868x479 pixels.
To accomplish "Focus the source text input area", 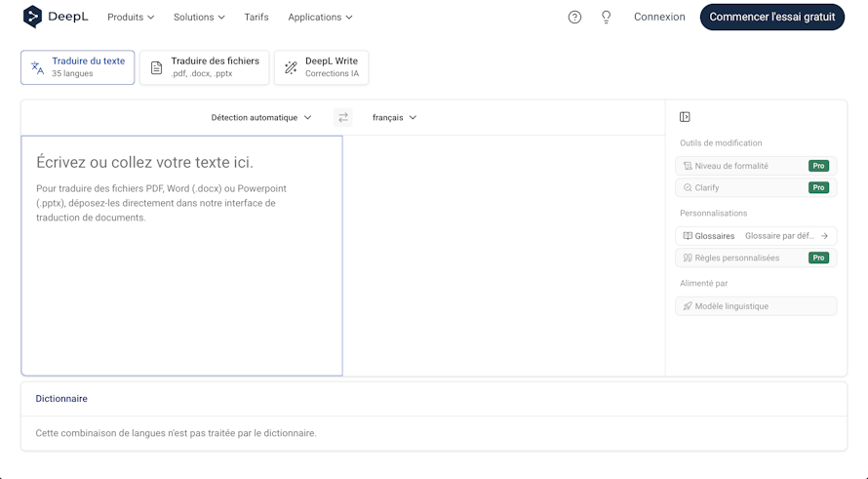I will (x=181, y=256).
